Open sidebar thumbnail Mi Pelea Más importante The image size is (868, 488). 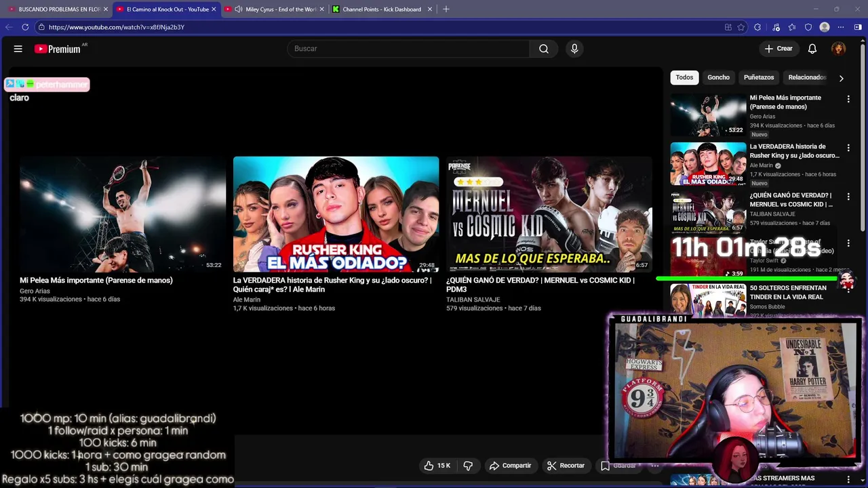[708, 115]
